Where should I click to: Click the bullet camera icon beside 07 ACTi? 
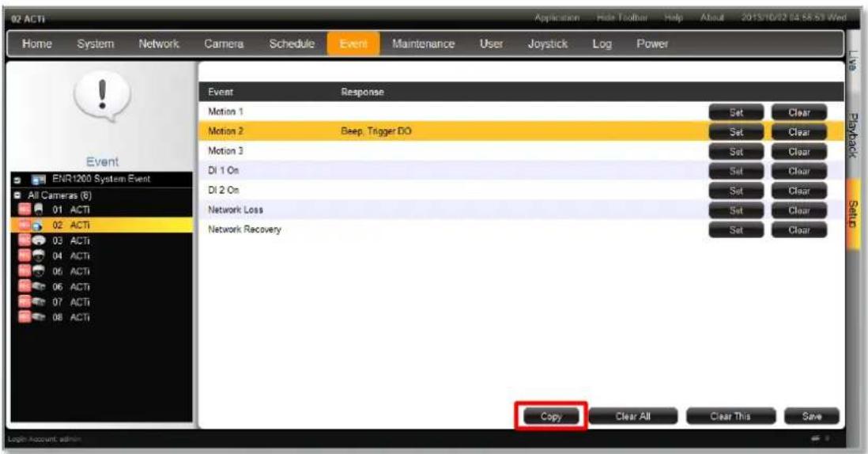[38, 302]
